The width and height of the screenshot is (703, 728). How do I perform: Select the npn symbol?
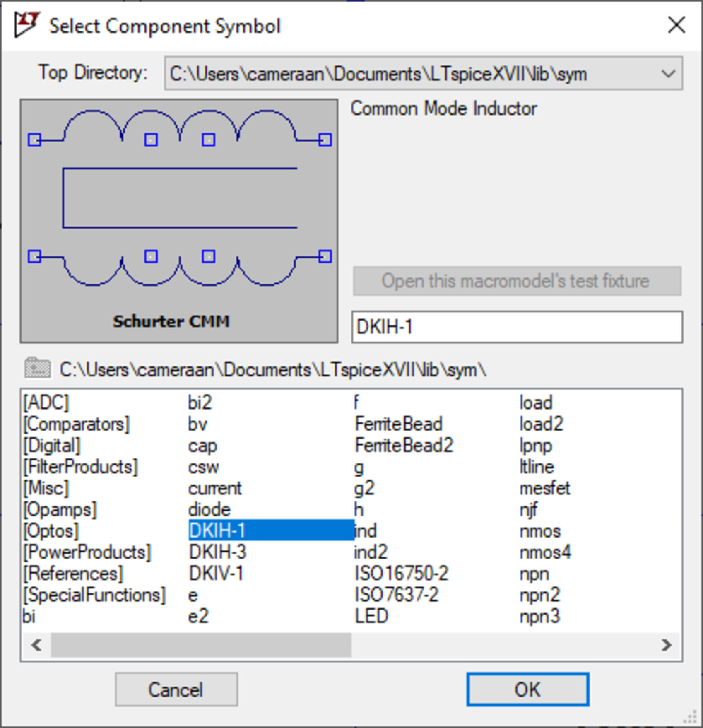click(534, 574)
